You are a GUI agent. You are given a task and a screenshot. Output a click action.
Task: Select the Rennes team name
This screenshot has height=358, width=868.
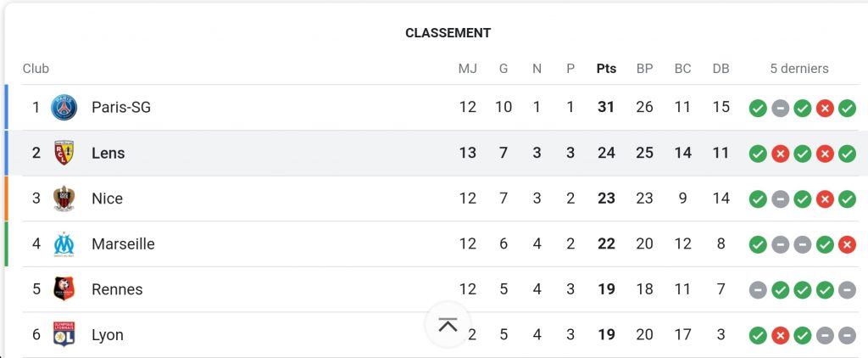(117, 289)
